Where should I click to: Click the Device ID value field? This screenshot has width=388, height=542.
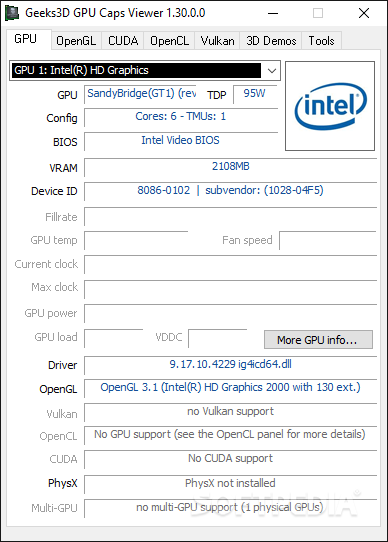click(230, 191)
